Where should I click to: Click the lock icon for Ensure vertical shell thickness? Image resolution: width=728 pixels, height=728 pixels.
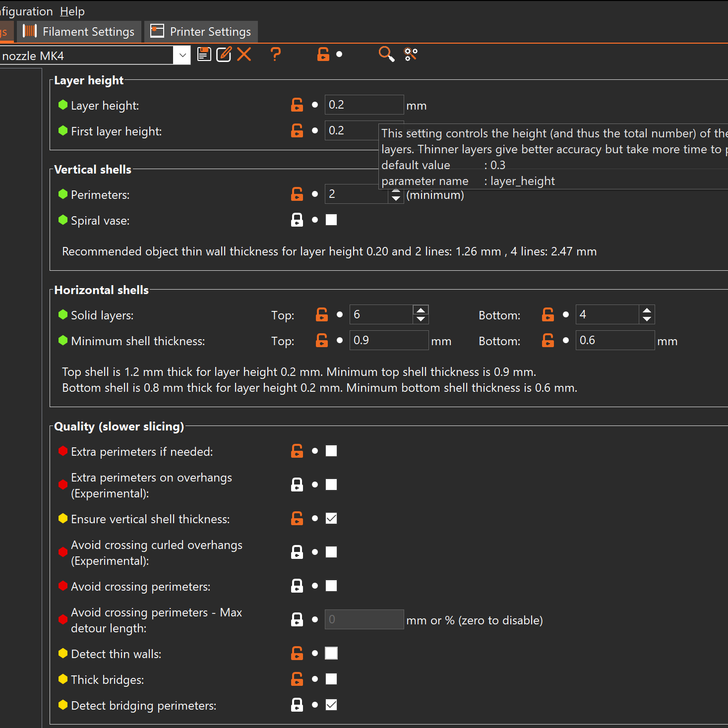click(297, 518)
